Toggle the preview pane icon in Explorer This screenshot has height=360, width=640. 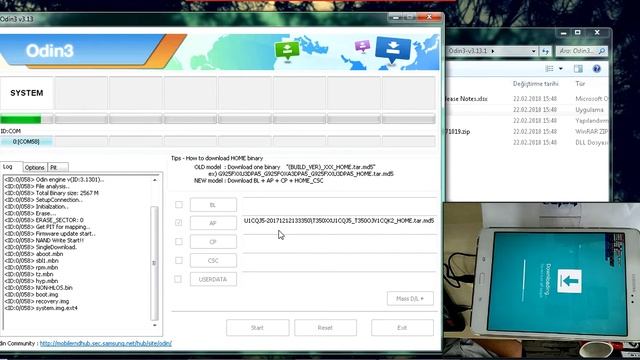coord(578,69)
